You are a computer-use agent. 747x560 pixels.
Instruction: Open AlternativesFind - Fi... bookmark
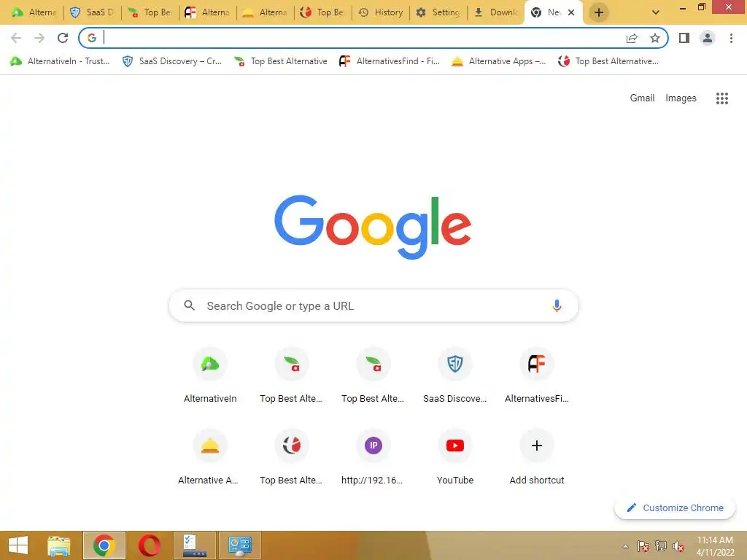tap(390, 61)
